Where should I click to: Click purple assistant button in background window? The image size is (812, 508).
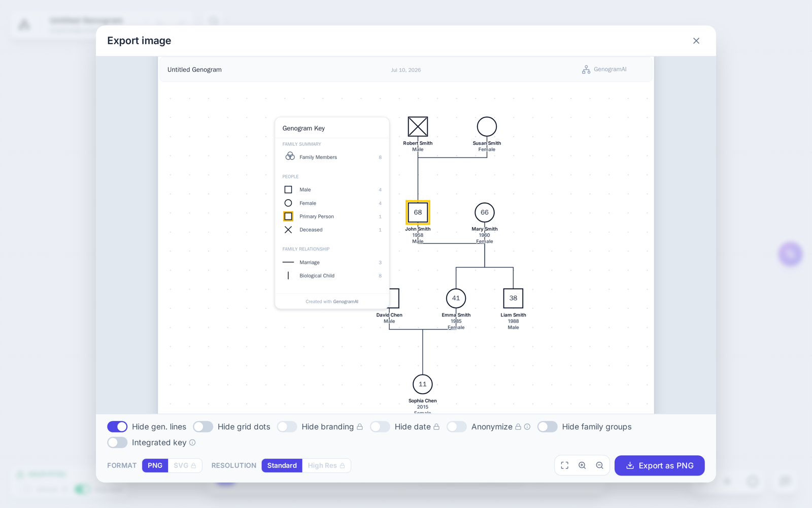pos(790,253)
